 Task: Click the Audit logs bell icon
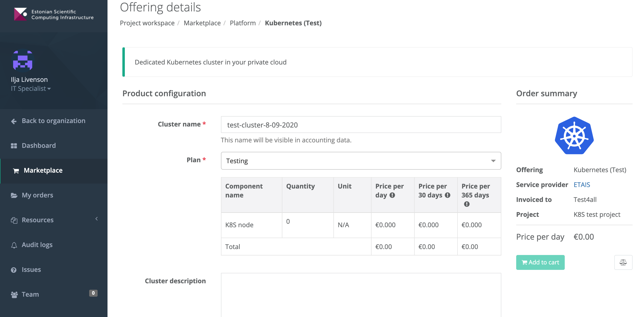pos(14,245)
